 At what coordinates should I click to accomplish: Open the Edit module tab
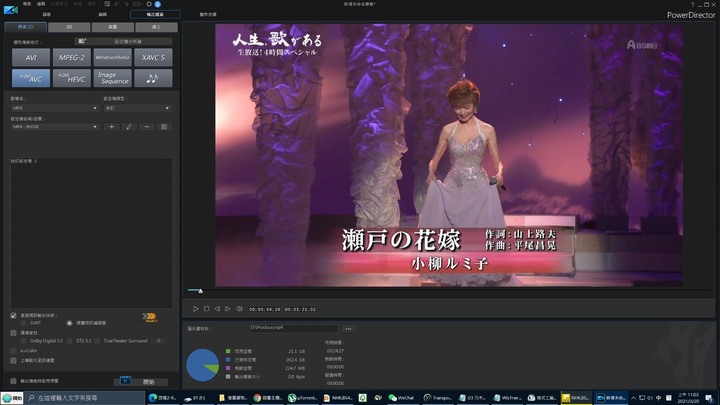click(x=102, y=15)
